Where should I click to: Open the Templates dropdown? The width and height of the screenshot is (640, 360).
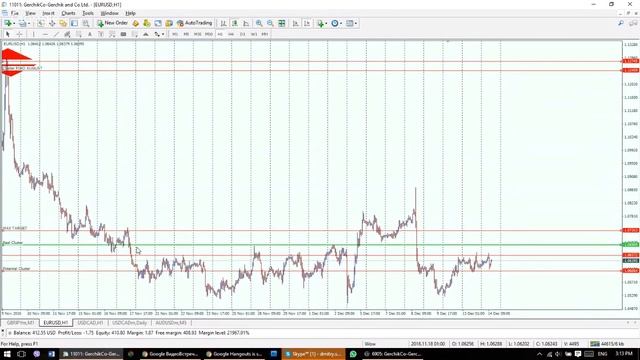coord(351,23)
